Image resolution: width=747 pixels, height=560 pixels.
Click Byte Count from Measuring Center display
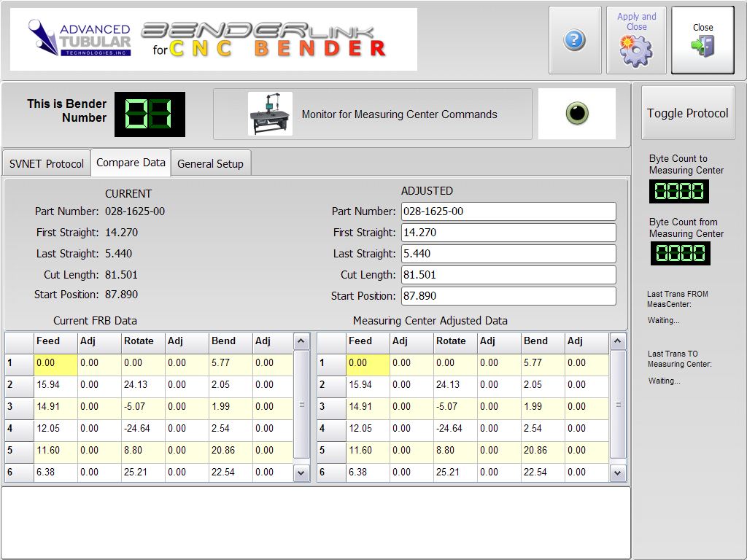click(x=679, y=254)
